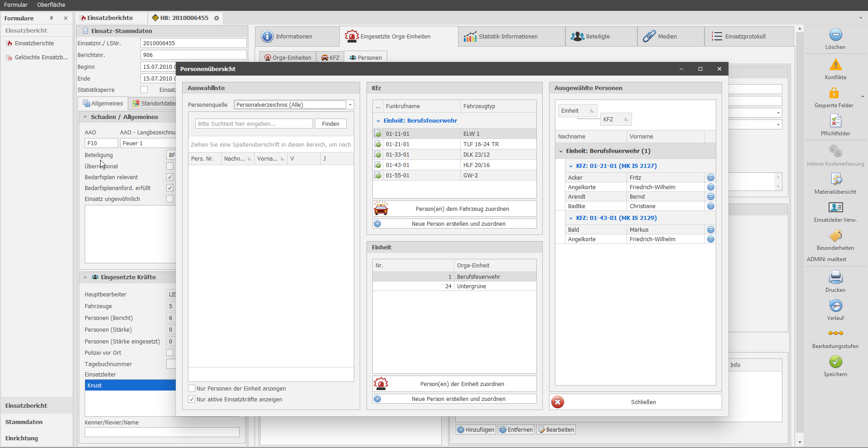Screen dimensions: 868x448
Task: Click the search text input field
Action: pyautogui.click(x=254, y=124)
